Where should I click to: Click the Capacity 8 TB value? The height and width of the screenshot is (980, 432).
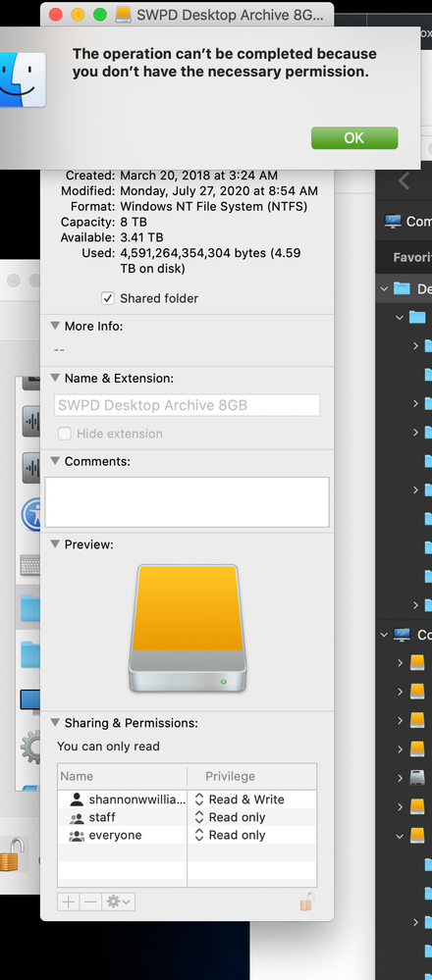point(134,222)
